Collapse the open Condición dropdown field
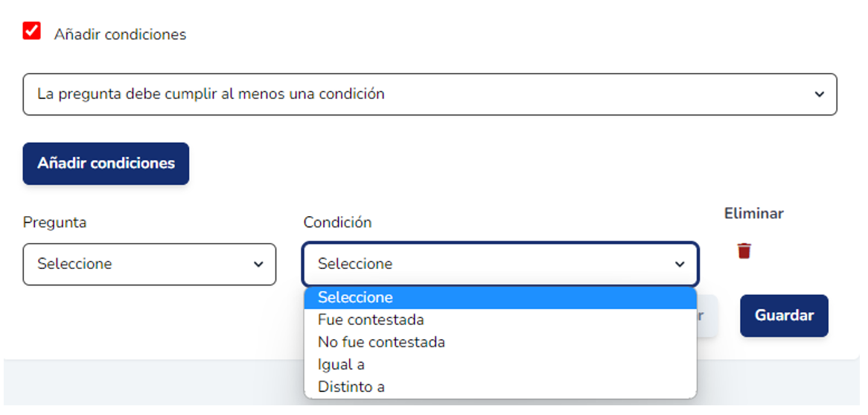The height and width of the screenshot is (415, 868). click(x=500, y=264)
